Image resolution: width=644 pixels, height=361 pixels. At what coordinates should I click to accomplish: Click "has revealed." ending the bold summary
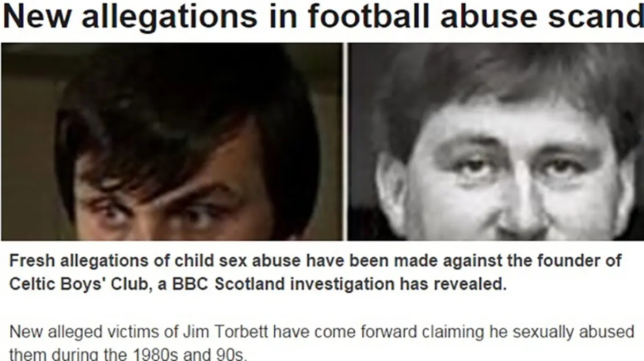[x=471, y=284]
